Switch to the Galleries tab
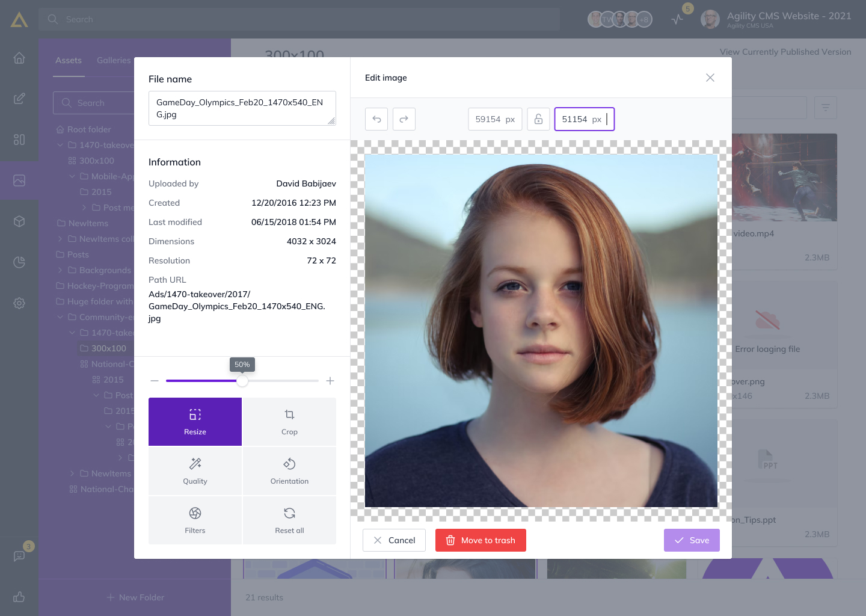This screenshot has width=866, height=616. pyautogui.click(x=114, y=60)
